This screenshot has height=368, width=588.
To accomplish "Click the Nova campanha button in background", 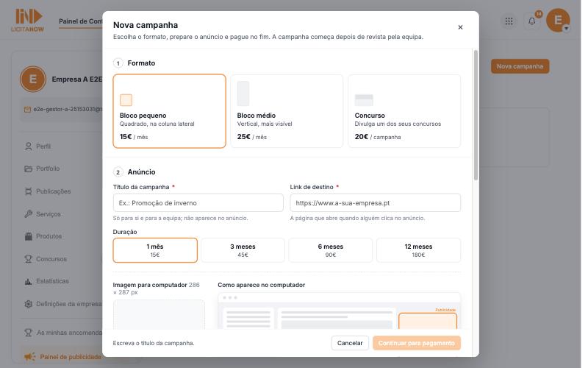I will click(x=520, y=66).
